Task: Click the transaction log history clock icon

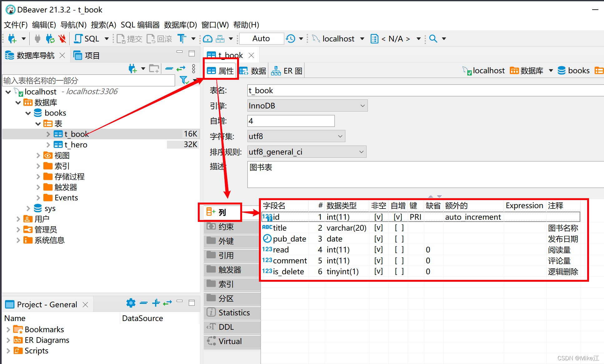Action: 291,39
